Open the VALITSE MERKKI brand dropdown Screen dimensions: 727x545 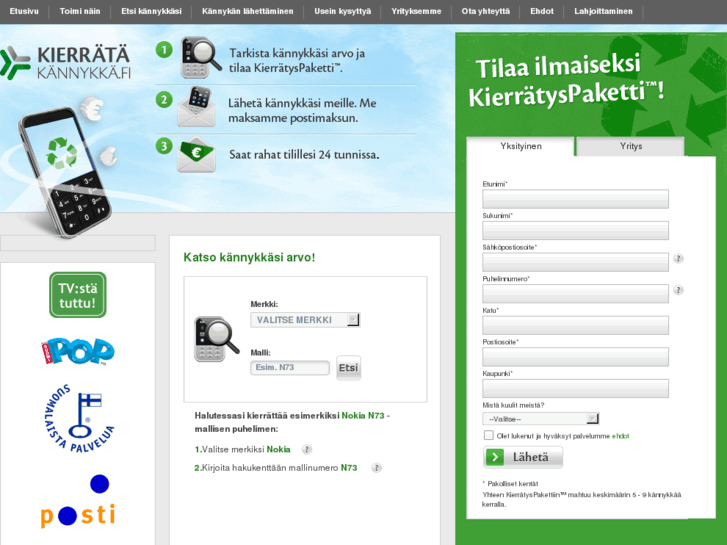(x=305, y=320)
